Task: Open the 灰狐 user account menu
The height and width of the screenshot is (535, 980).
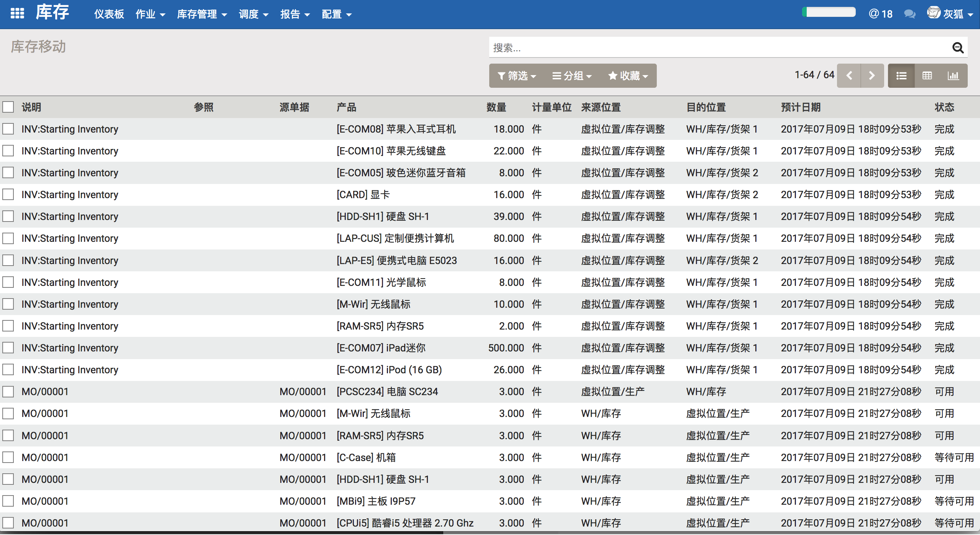Action: point(951,14)
